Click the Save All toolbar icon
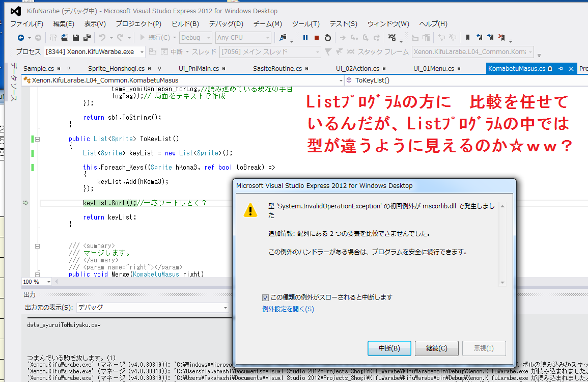Viewport: 588px width, 382px height. (87, 38)
